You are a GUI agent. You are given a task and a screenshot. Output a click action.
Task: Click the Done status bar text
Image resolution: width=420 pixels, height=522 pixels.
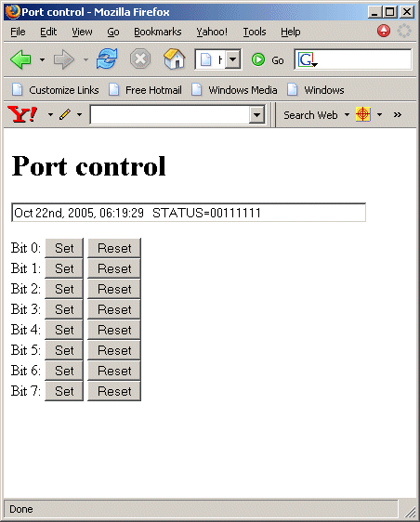coord(21,509)
